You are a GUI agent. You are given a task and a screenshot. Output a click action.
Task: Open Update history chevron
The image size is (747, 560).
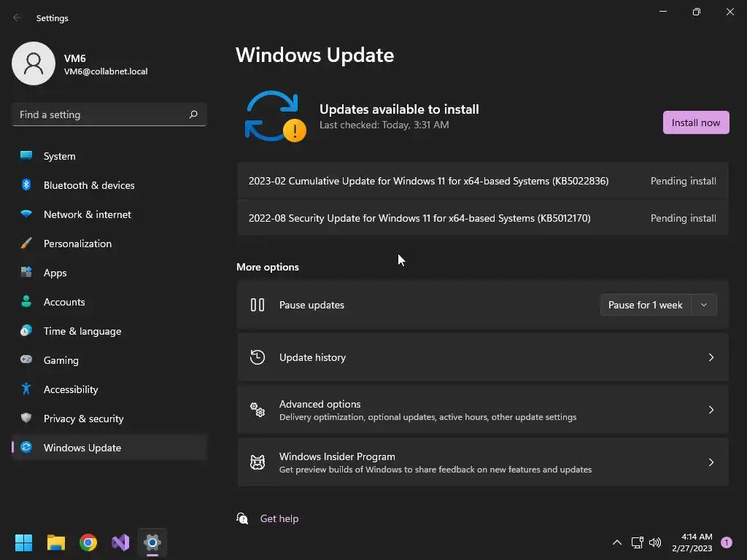coord(711,357)
